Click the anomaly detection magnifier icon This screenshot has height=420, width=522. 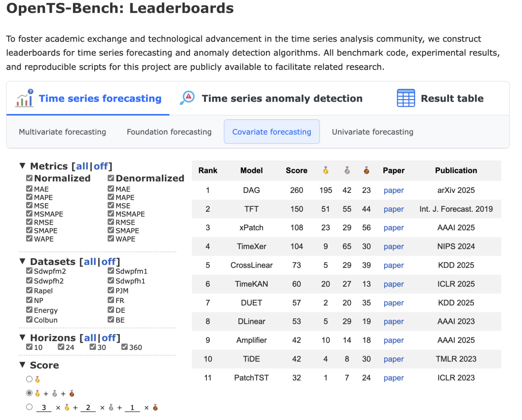tap(188, 98)
